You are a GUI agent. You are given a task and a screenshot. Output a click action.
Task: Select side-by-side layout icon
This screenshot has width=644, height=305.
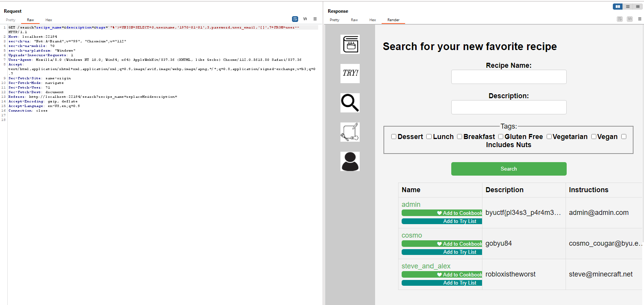point(618,7)
